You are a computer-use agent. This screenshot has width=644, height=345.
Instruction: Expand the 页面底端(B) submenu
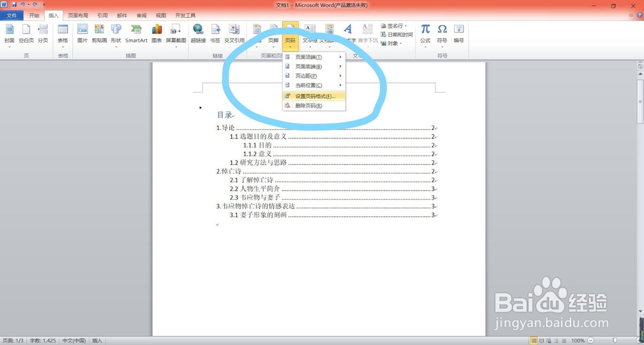coord(314,66)
